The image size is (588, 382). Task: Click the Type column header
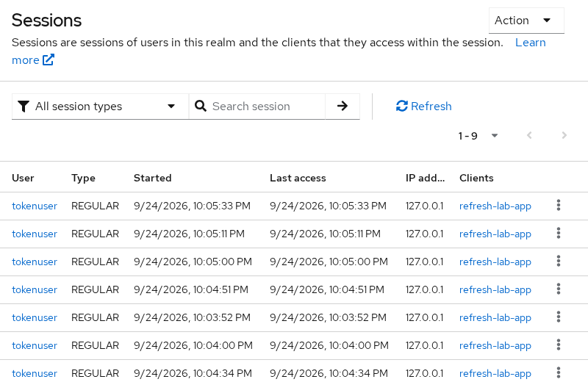pos(83,178)
